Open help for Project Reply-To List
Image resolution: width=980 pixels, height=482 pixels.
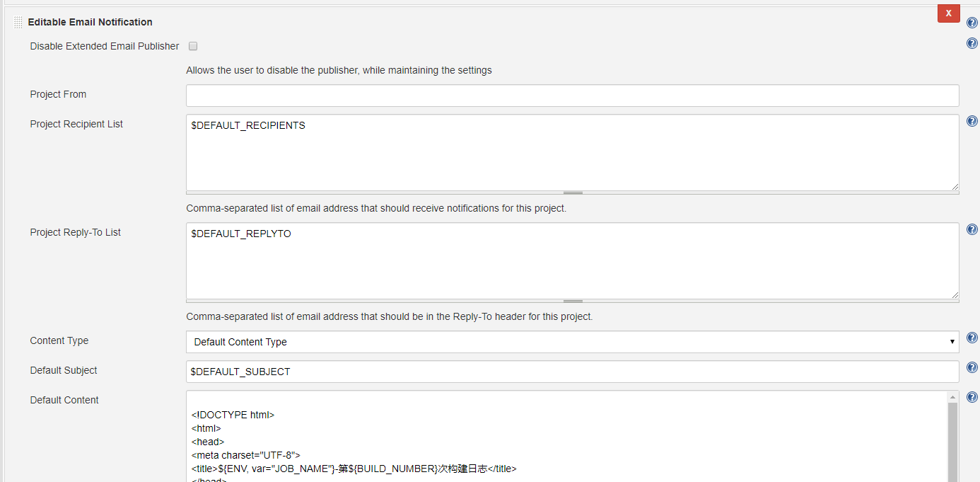click(x=972, y=229)
